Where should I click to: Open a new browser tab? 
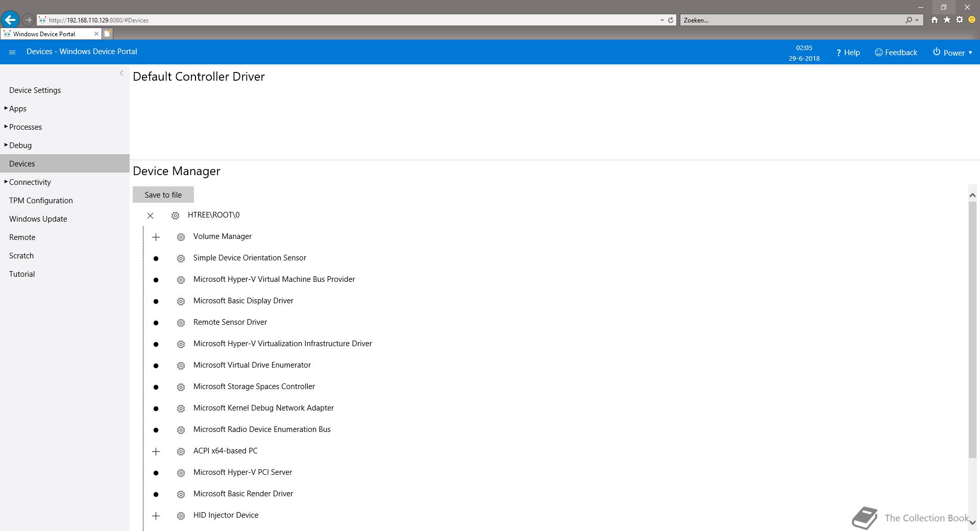[107, 34]
